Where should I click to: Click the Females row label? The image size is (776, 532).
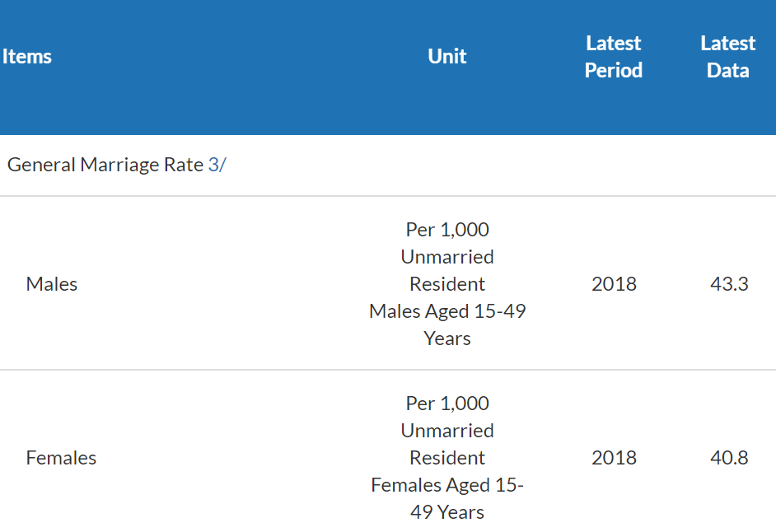click(61, 458)
